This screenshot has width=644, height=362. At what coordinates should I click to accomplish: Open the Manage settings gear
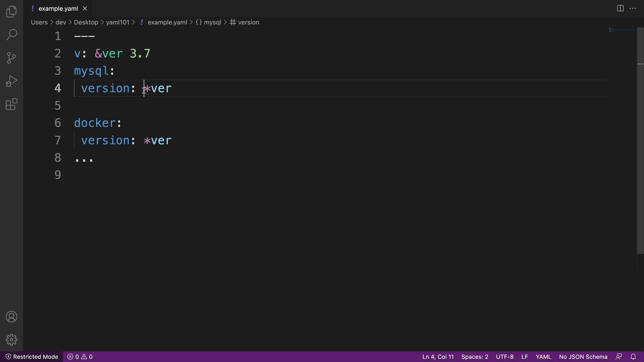tap(11, 340)
